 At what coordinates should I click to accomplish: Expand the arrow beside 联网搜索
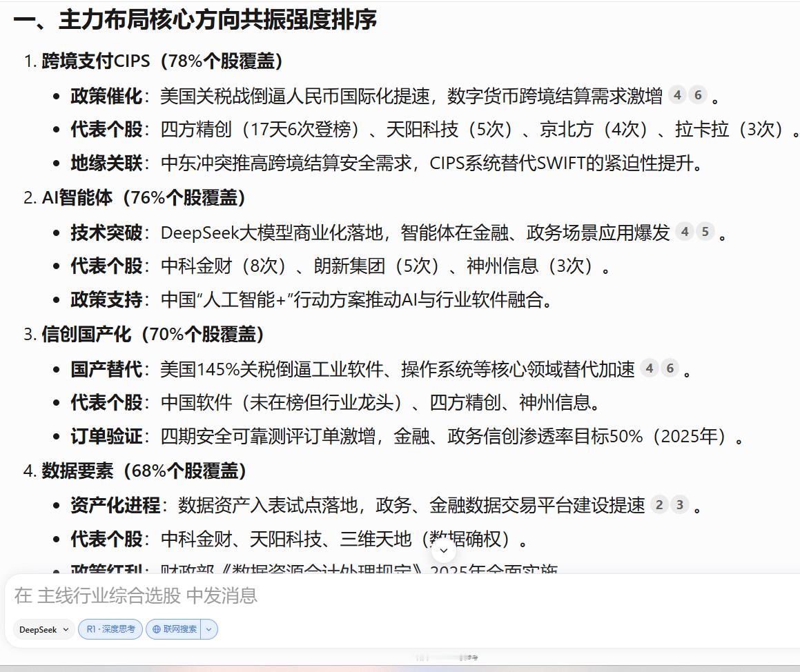pos(209,629)
